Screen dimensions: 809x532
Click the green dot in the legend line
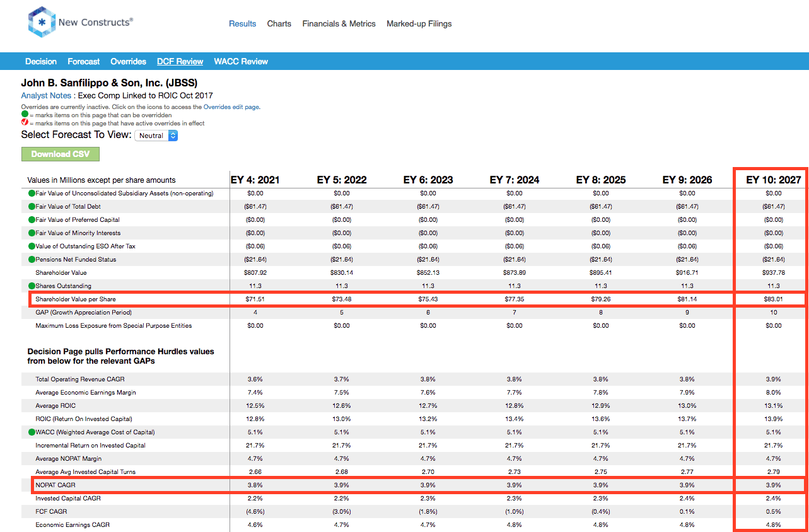coord(25,115)
